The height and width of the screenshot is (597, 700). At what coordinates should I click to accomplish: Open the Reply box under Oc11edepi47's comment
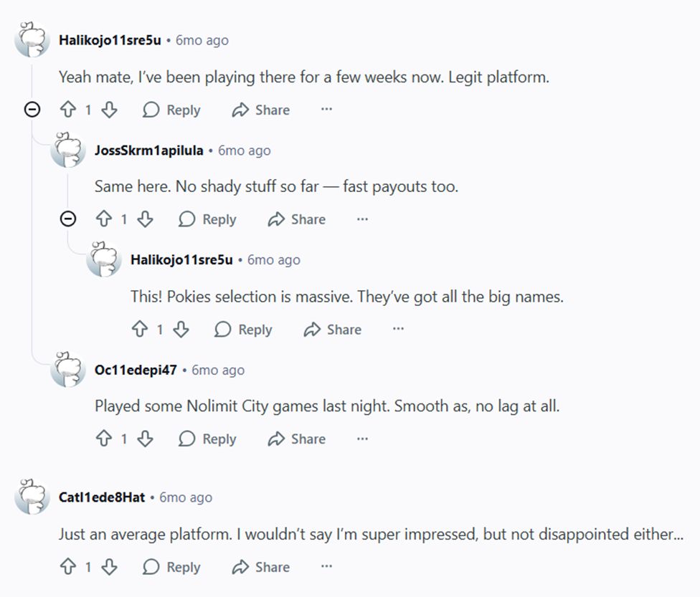coord(208,439)
